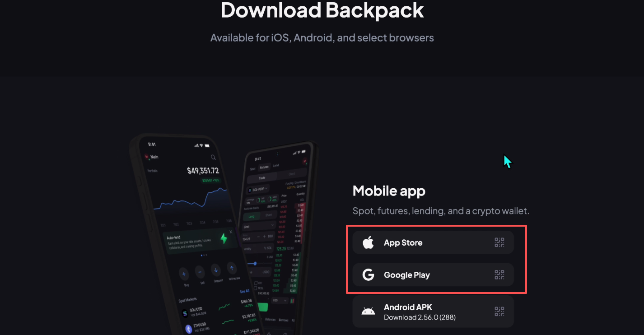Show the Google Play QR code icon
Viewport: 644px width, 335px height.
click(x=499, y=275)
